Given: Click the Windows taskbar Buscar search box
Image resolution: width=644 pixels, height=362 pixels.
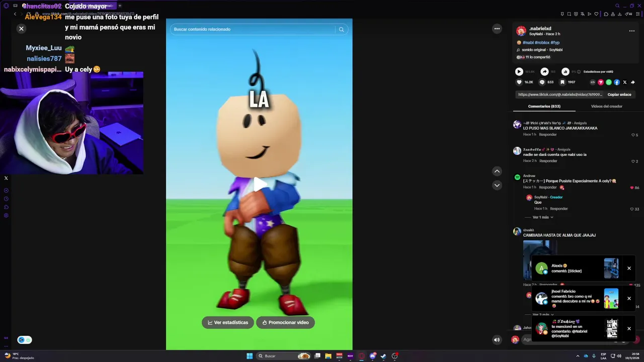Looking at the screenshot, I should (283, 356).
